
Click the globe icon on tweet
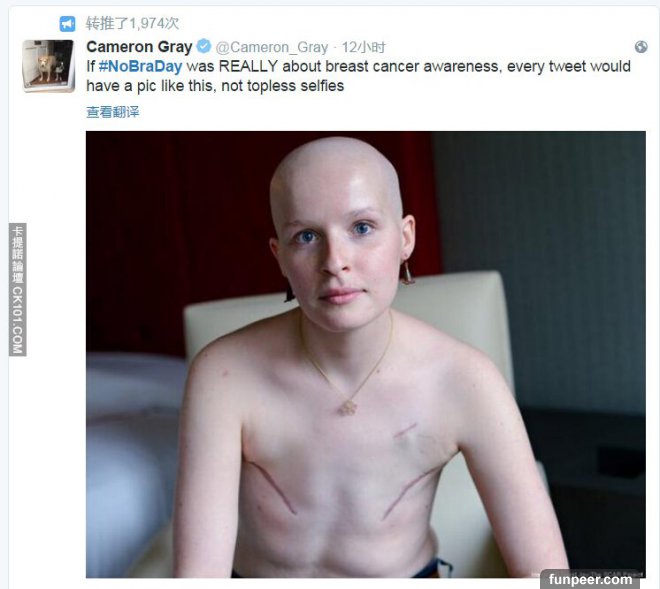tap(641, 47)
